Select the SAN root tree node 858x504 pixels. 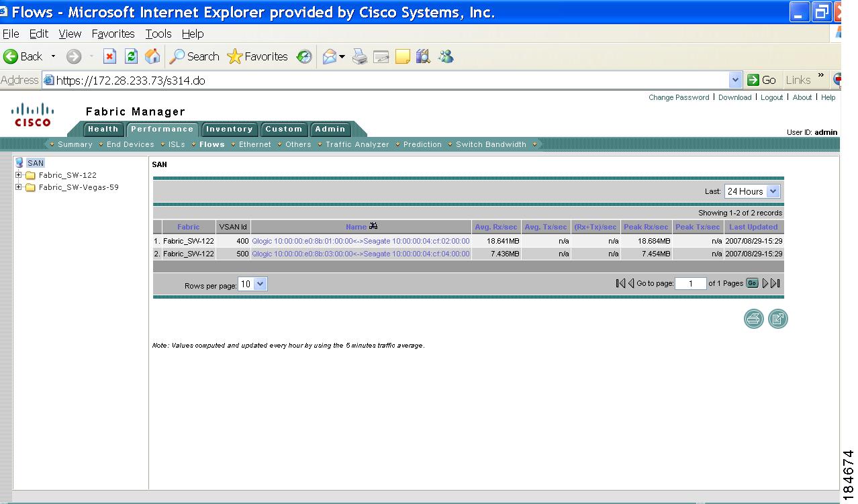pos(36,163)
